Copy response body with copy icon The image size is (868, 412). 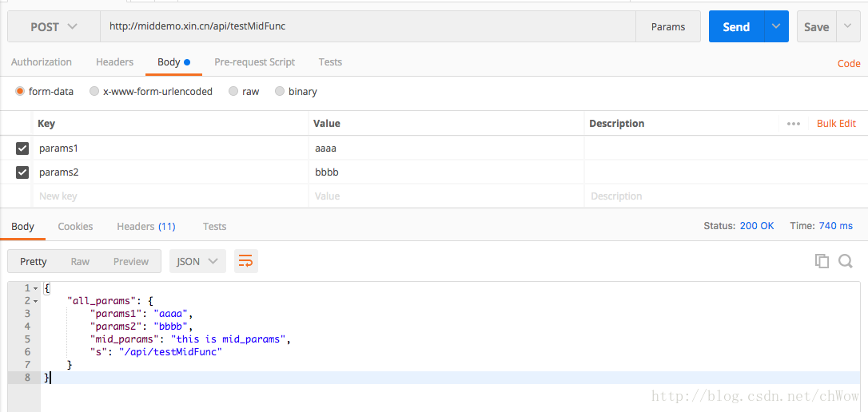pos(821,261)
